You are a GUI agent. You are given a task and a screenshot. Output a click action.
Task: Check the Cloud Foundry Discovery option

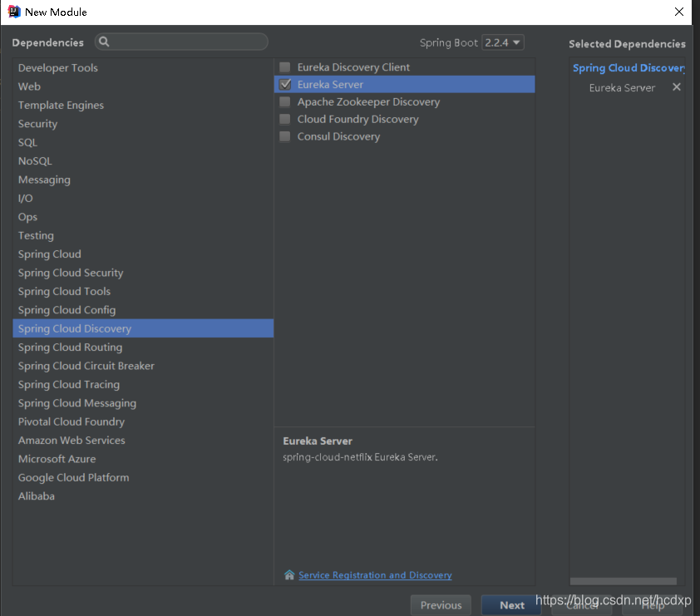[x=285, y=119]
